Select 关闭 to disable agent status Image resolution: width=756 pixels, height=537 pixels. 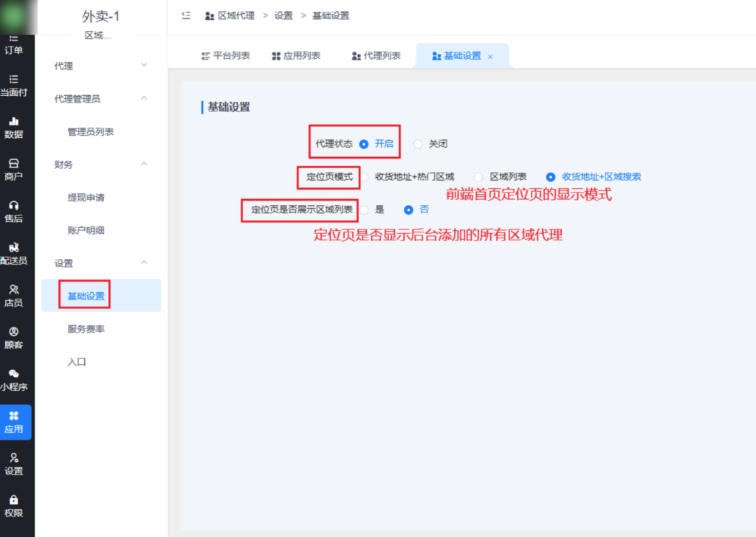pyautogui.click(x=418, y=144)
